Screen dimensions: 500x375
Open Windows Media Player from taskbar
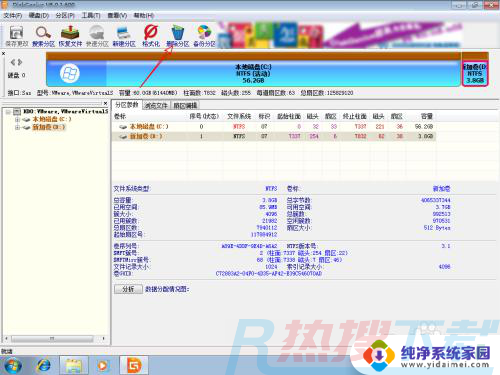pyautogui.click(x=103, y=366)
